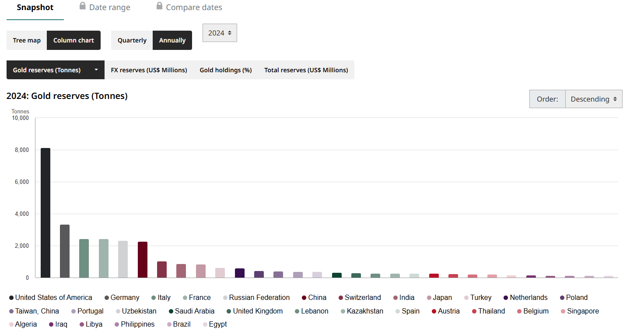Viewport: 644px width, 331px height.
Task: Click the lock icon beside Date range
Action: point(82,6)
